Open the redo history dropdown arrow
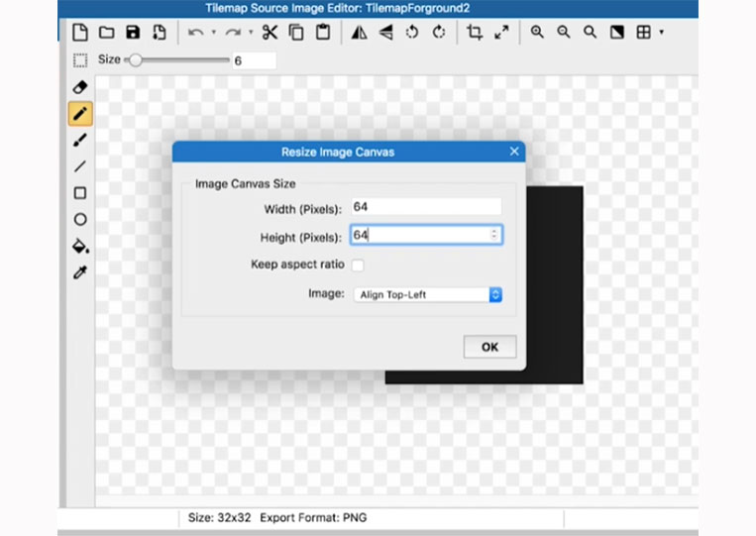Image resolution: width=756 pixels, height=536 pixels. coord(251,33)
